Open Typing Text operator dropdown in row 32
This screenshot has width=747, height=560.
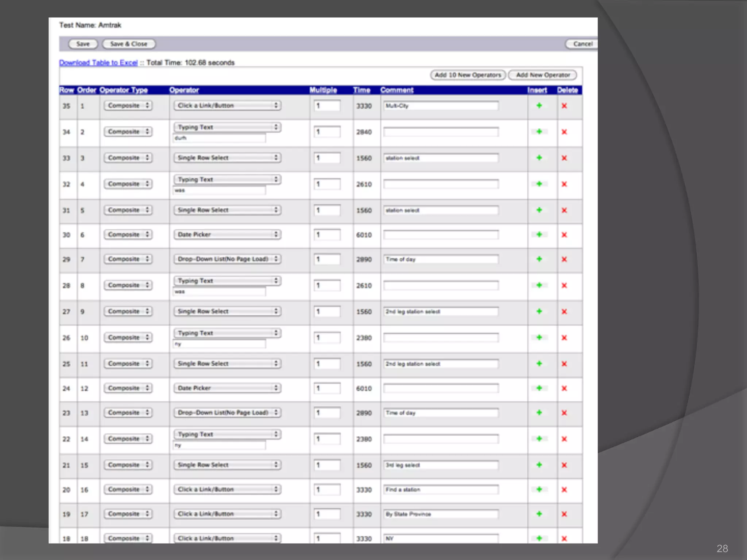(x=227, y=179)
